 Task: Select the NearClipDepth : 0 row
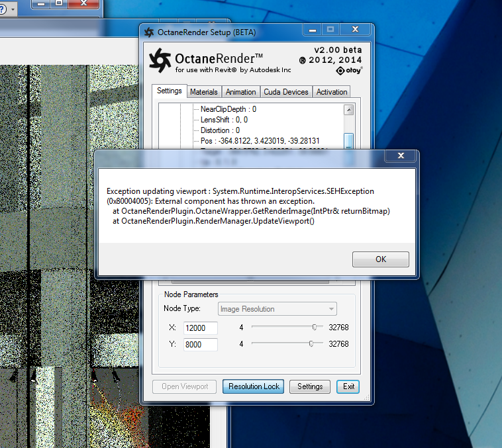point(228,109)
